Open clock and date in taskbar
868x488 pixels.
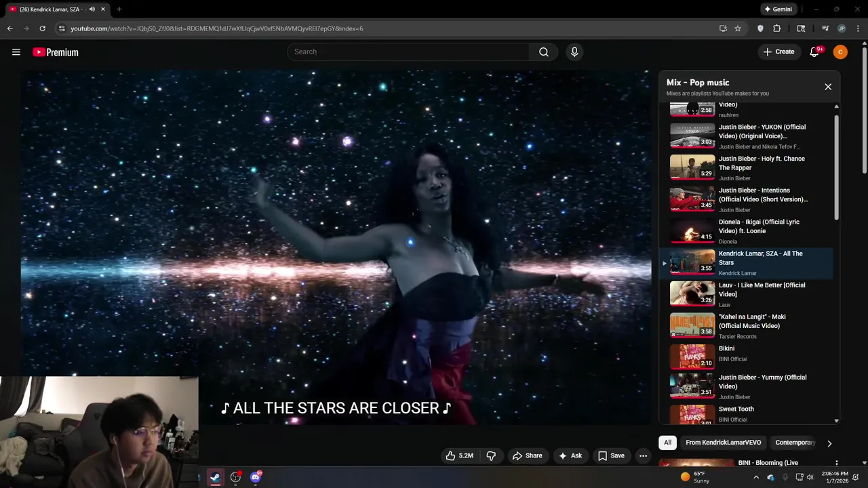pyautogui.click(x=835, y=477)
